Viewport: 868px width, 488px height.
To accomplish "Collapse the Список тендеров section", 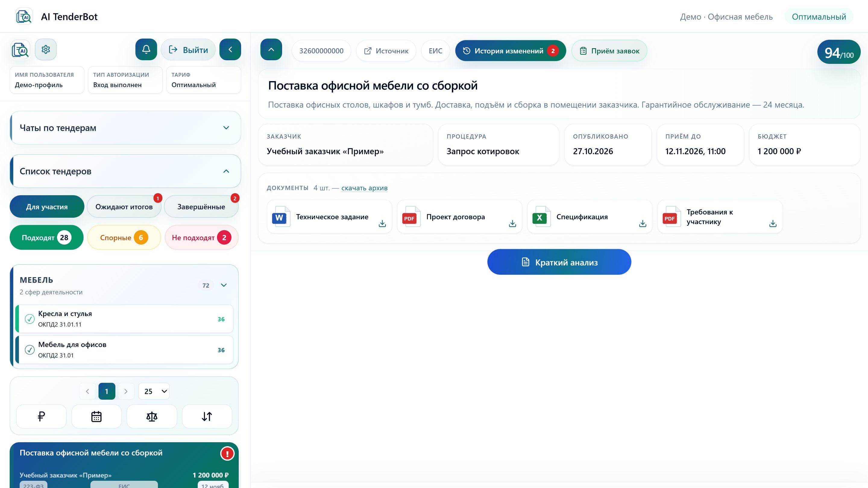I will pyautogui.click(x=125, y=171).
